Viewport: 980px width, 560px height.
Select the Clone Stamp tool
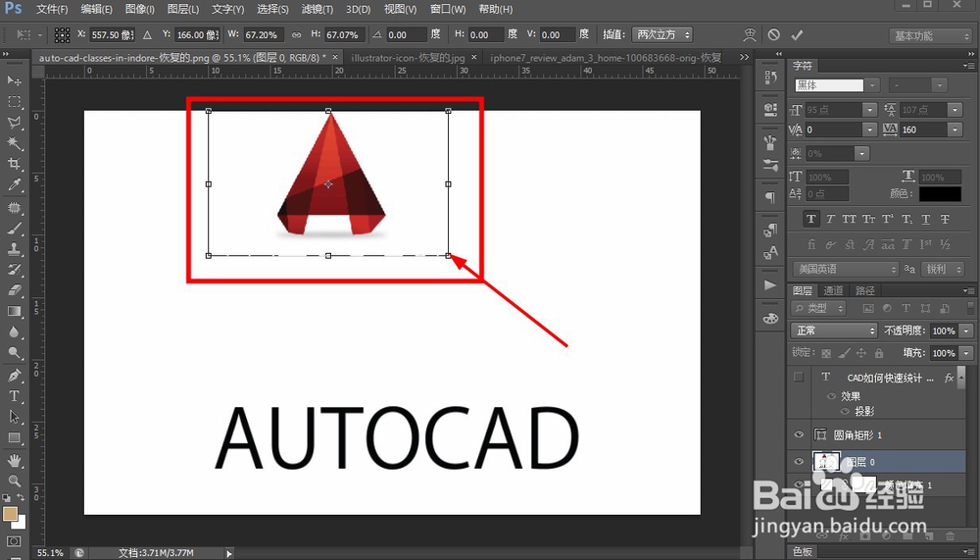point(14,249)
